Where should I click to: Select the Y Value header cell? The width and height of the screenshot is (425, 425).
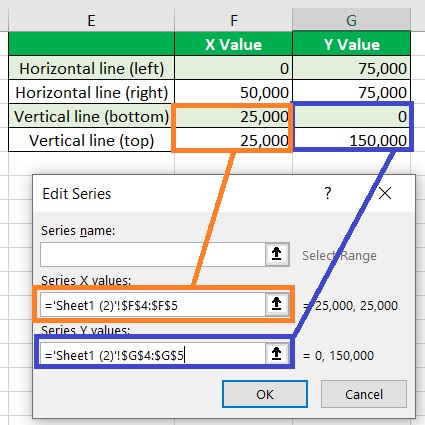[351, 44]
